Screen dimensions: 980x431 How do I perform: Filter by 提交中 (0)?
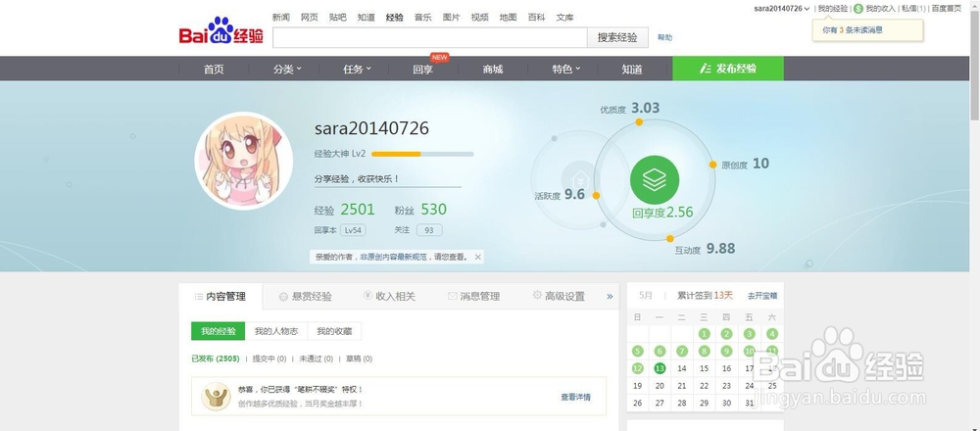[269, 359]
